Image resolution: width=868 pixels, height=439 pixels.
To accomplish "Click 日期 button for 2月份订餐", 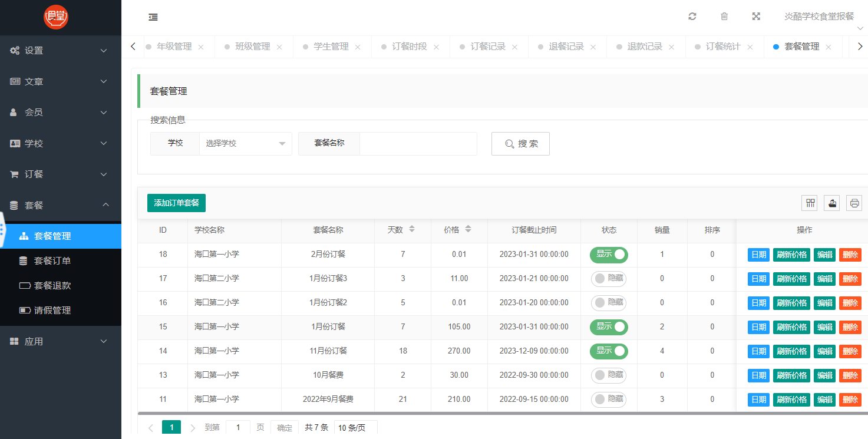I will pos(758,255).
